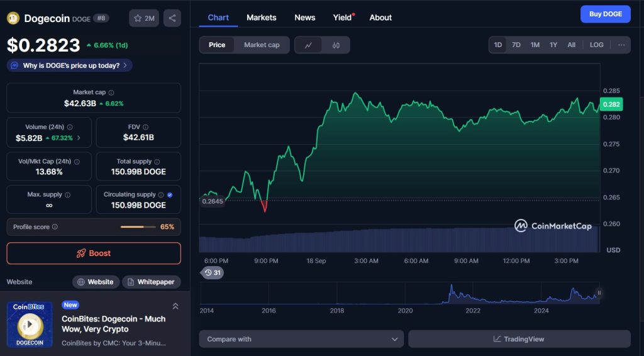The width and height of the screenshot is (644, 356).
Task: Pause the mini timeline range handle
Action: (599, 292)
